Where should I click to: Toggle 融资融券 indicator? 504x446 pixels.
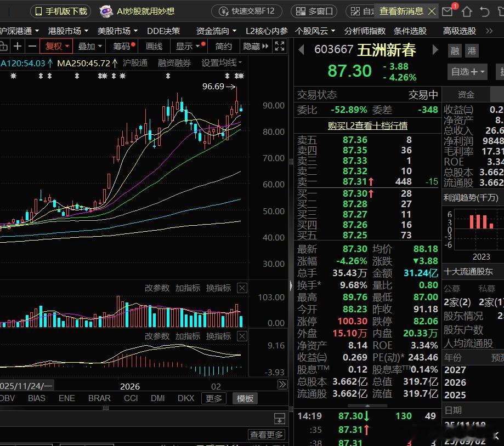tap(174, 63)
